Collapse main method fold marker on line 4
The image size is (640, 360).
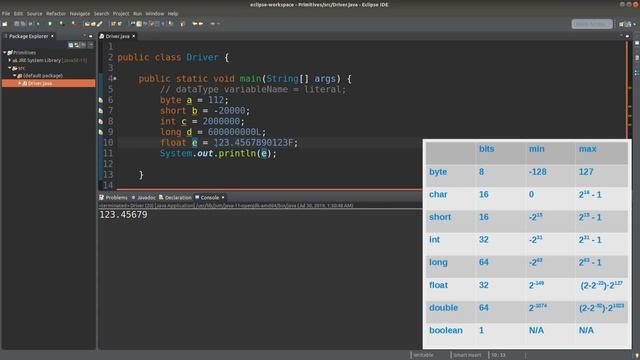(x=115, y=78)
